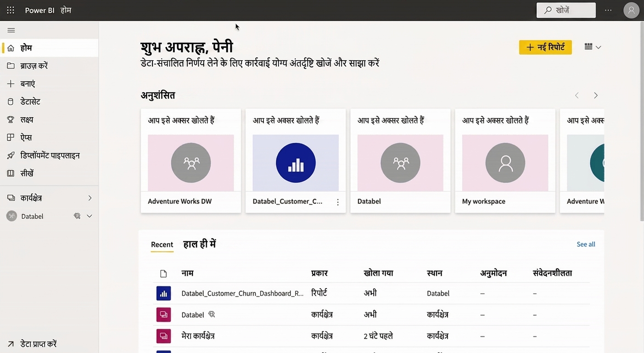Open the Adventure Works DW card thumbnail
The width and height of the screenshot is (644, 353).
coord(191,163)
